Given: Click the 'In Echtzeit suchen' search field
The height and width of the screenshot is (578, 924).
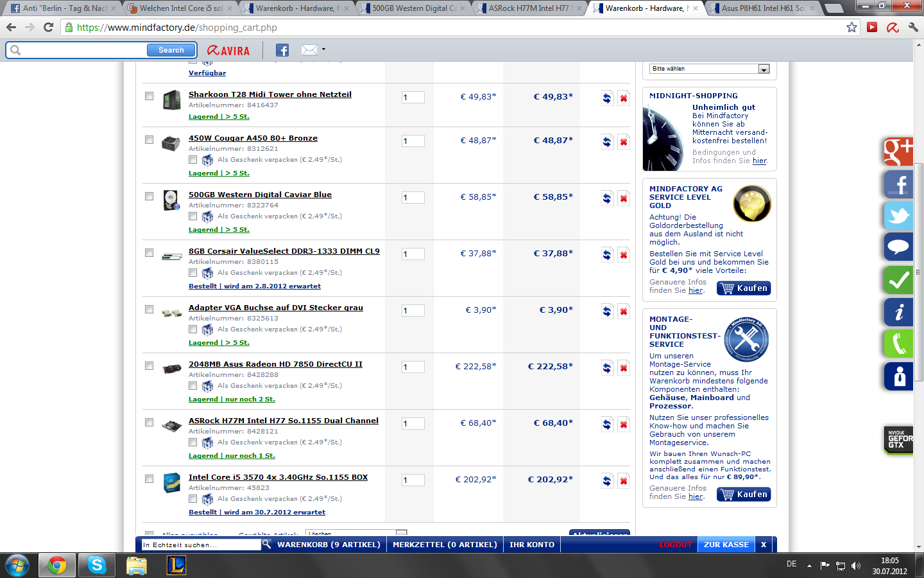Looking at the screenshot, I should (201, 545).
